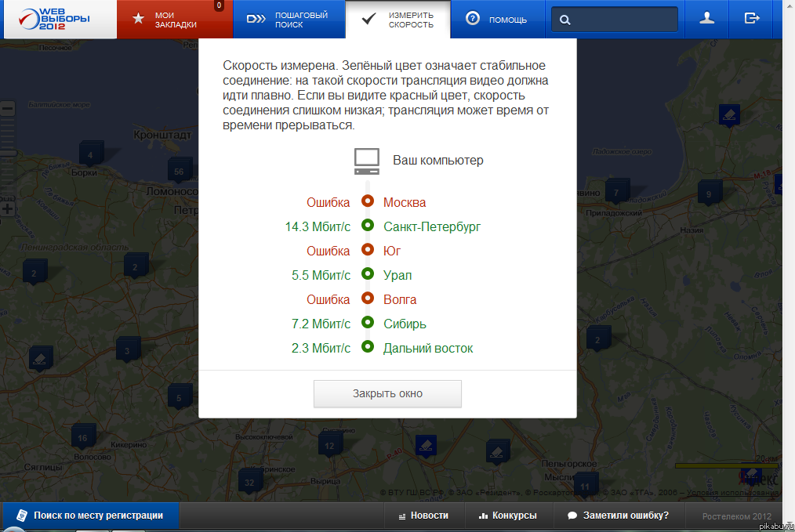Viewport: 795px width, 532px height.
Task: Open Поиск по месту регистрации
Action: coord(90,516)
